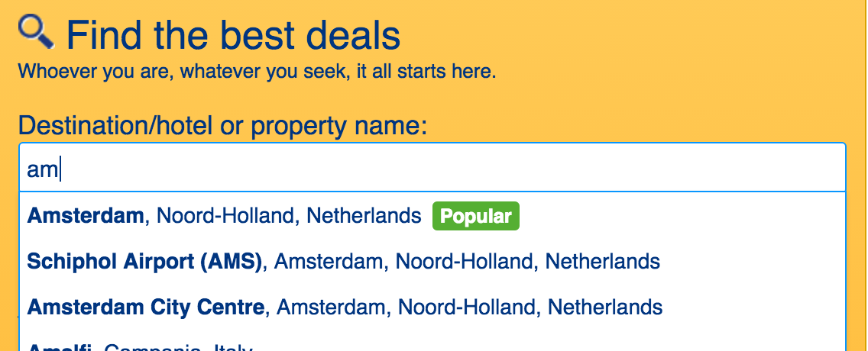Viewport: 868px width, 351px height.
Task: Click 'Netherlands' at the end of the City Centre row
Action: (x=605, y=307)
